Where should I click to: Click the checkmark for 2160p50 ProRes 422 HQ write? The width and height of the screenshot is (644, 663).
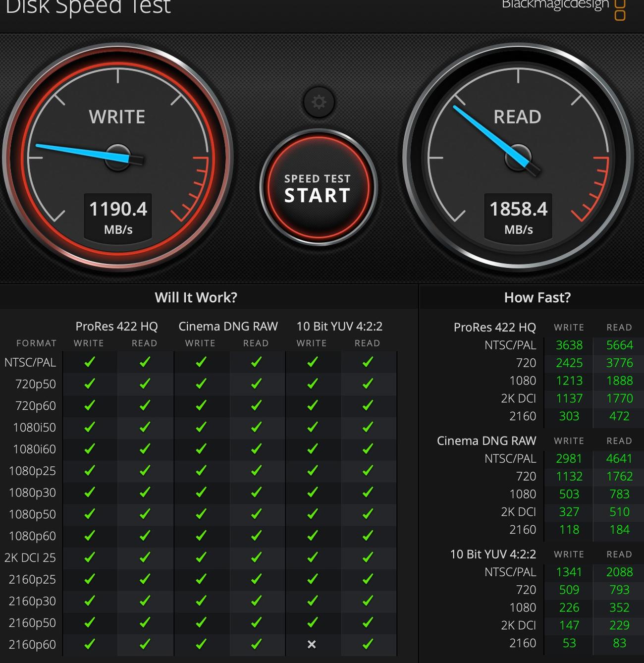point(89,622)
